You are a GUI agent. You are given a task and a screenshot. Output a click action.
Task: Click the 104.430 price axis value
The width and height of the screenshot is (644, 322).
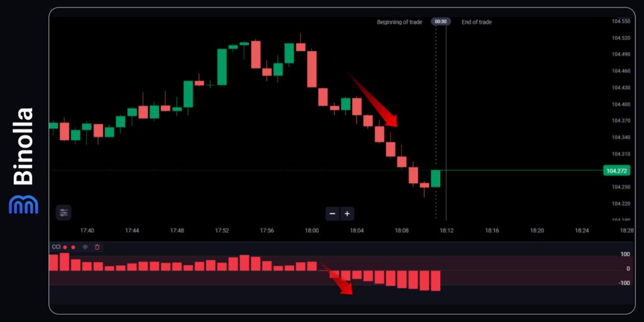[621, 87]
